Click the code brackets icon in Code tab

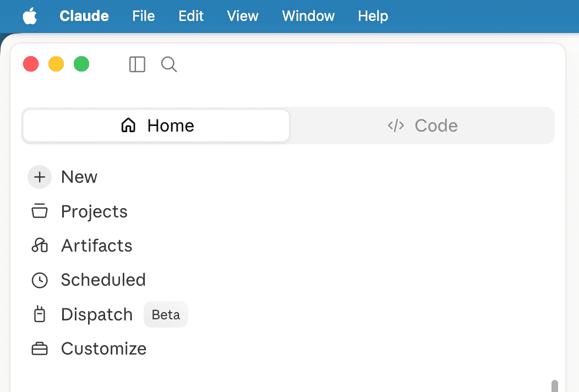coord(396,126)
